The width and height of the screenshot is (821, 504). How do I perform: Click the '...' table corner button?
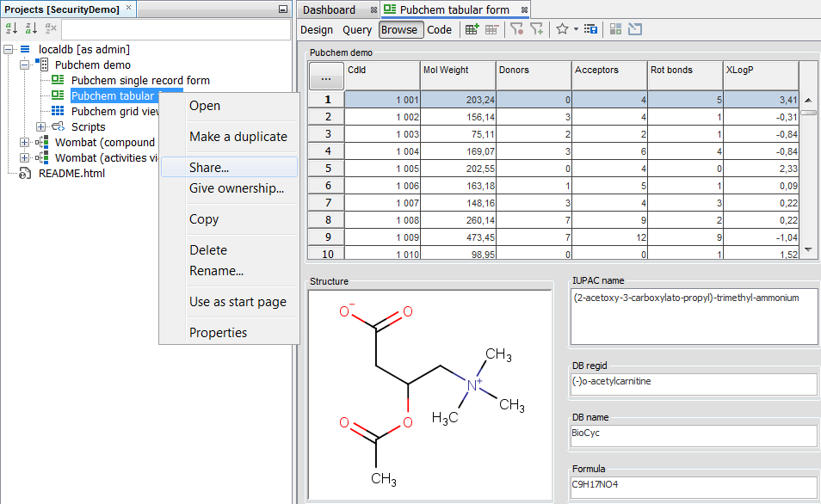(x=326, y=77)
